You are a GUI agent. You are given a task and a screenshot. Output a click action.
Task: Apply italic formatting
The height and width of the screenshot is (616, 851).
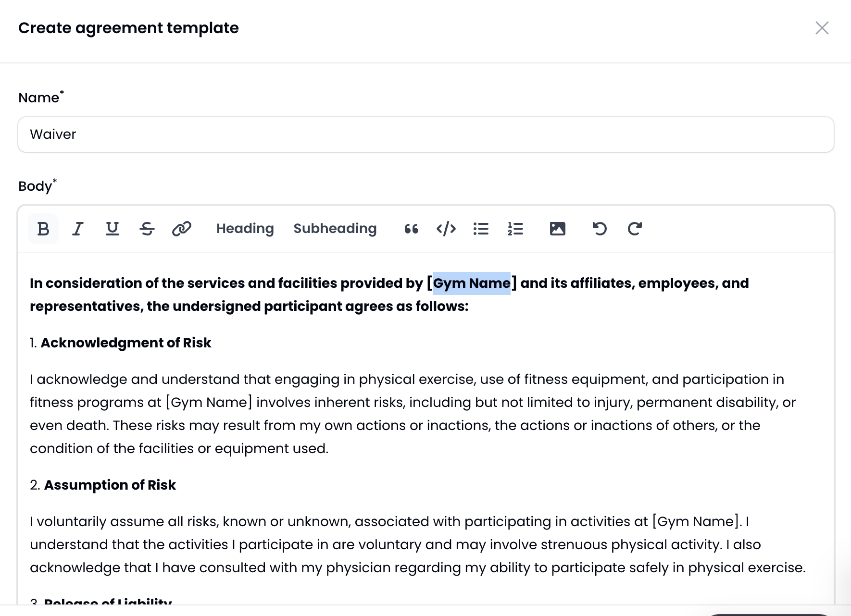pyautogui.click(x=78, y=229)
